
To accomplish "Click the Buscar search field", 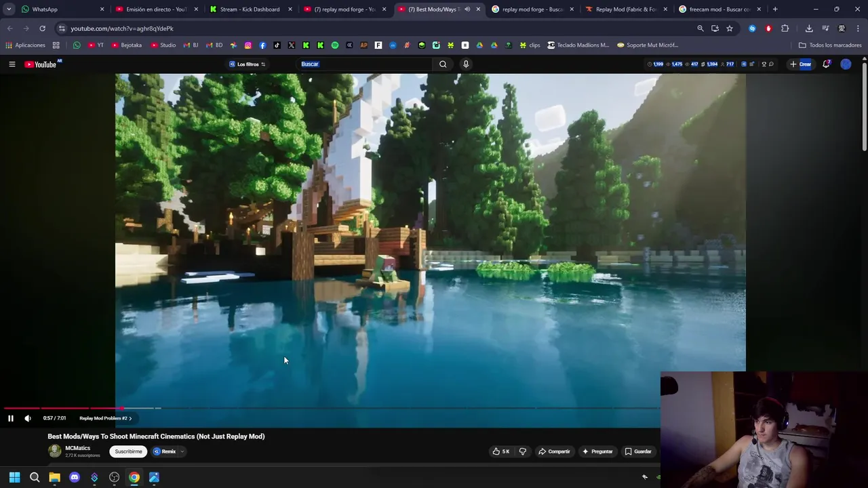I will point(366,64).
